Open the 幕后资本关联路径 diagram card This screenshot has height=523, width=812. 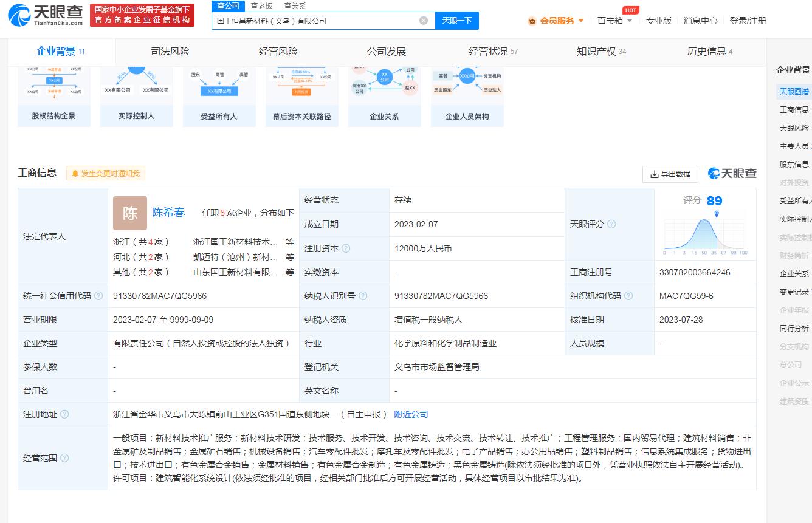pos(302,97)
